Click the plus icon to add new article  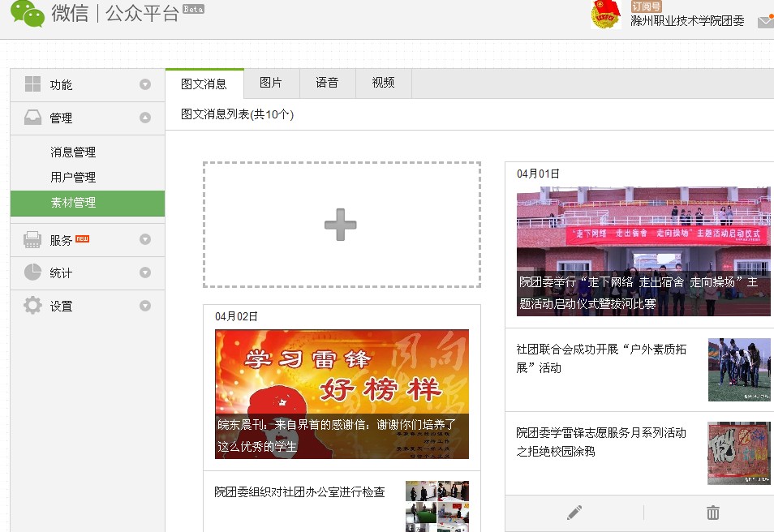click(x=341, y=225)
